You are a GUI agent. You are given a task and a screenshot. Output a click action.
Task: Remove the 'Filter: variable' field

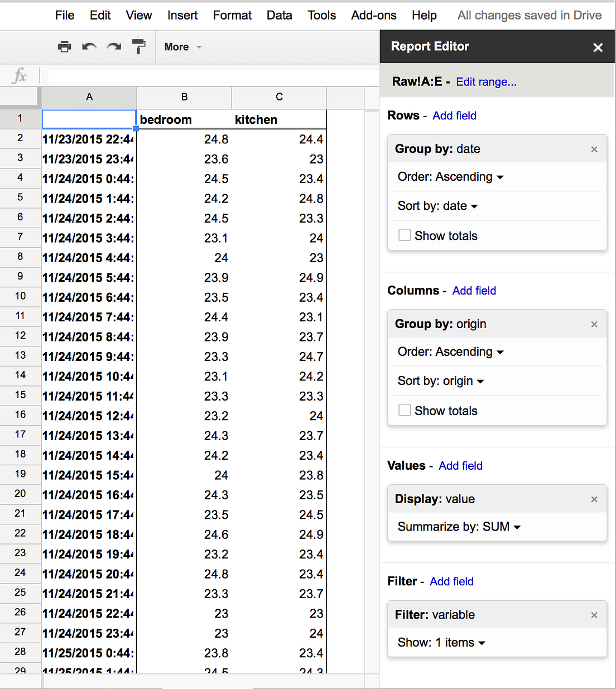594,615
